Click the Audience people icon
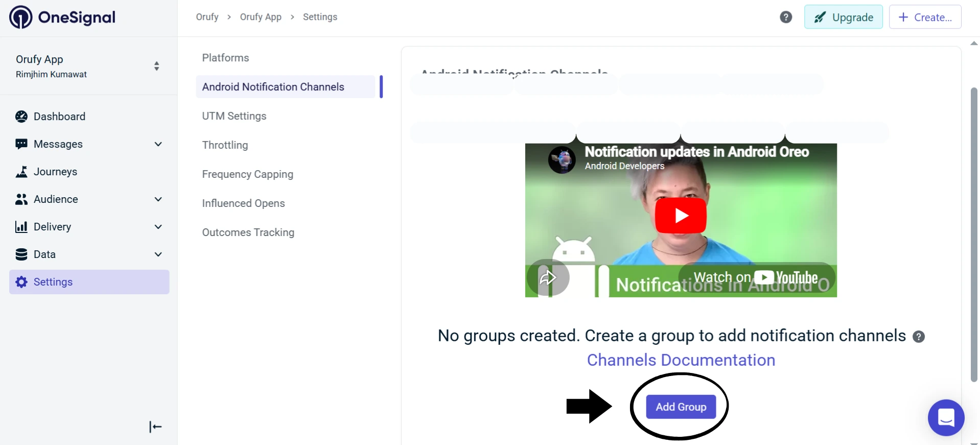Image resolution: width=980 pixels, height=445 pixels. point(21,199)
